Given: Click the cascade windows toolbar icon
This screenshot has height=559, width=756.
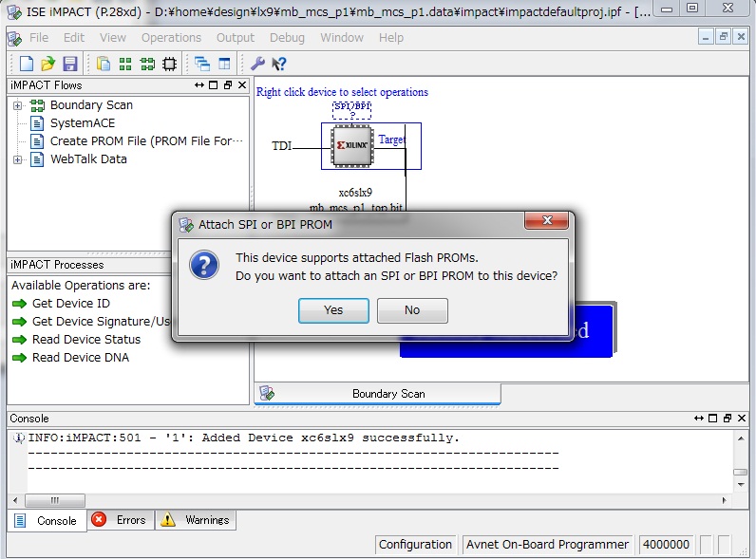Looking at the screenshot, I should 202,64.
